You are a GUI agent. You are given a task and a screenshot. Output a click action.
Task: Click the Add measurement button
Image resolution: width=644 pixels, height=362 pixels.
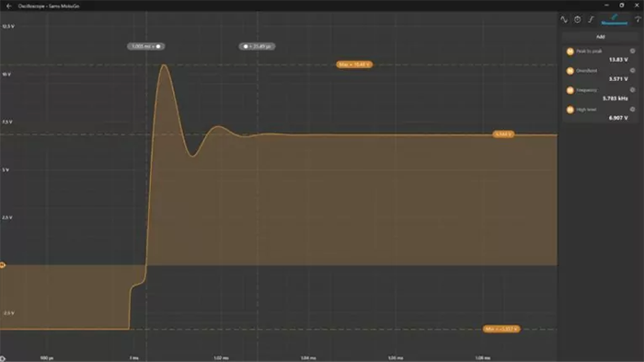coord(600,37)
